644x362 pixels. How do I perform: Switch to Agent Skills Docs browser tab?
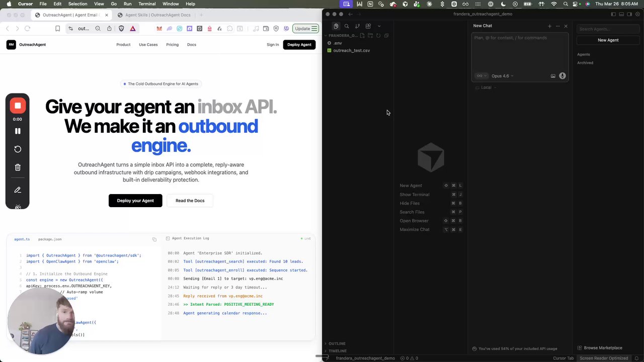(154, 15)
